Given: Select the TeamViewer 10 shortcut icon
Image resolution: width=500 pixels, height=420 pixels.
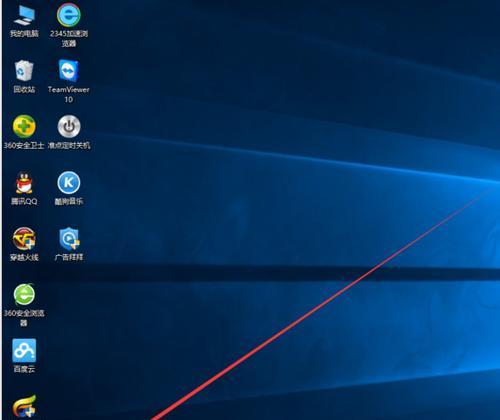Looking at the screenshot, I should point(69,70).
